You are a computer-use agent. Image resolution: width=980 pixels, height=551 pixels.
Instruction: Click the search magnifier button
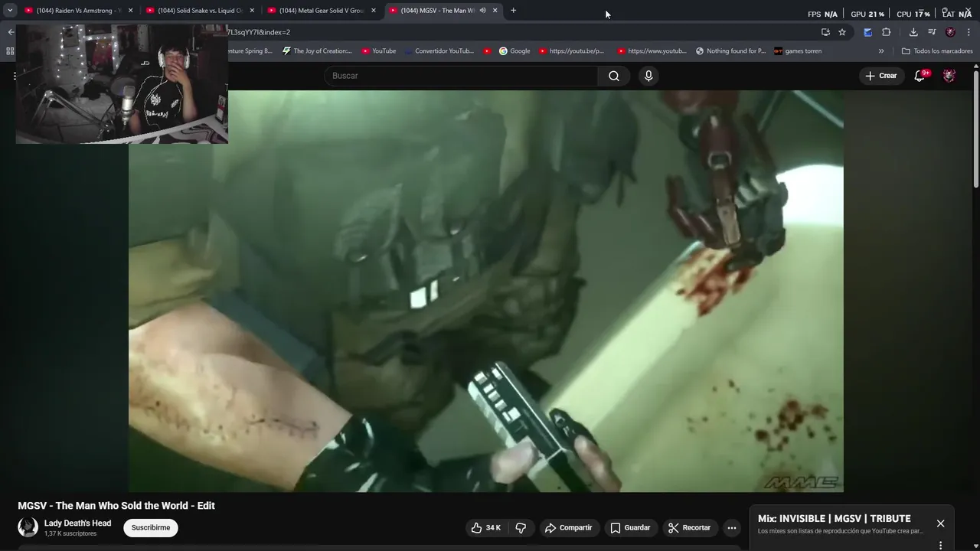point(614,76)
